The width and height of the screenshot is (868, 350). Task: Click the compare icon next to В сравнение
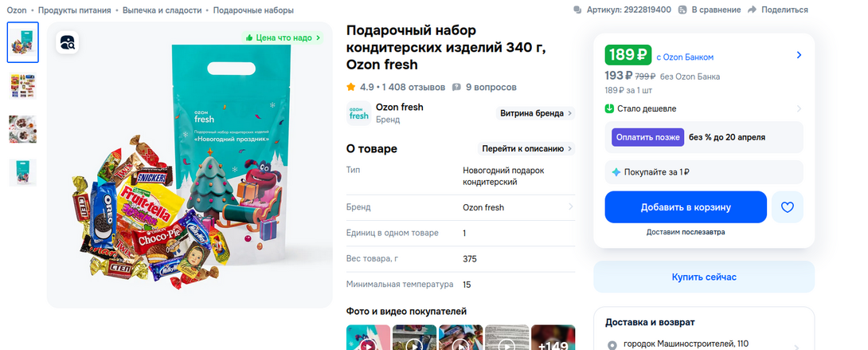pyautogui.click(x=682, y=10)
